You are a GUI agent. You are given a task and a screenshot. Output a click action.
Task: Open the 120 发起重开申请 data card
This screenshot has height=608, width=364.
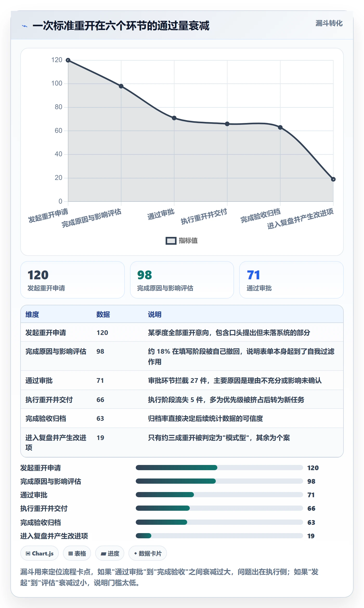[x=73, y=280]
